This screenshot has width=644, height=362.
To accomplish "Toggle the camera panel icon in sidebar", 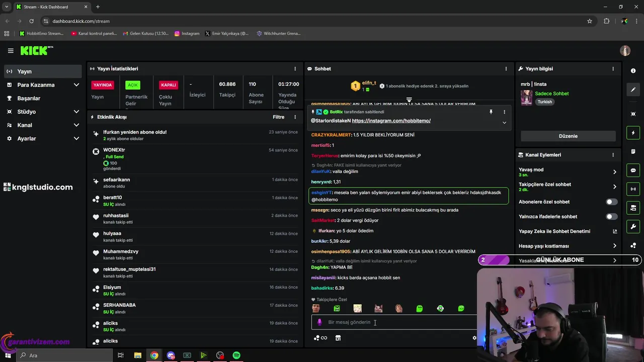I will point(633,208).
